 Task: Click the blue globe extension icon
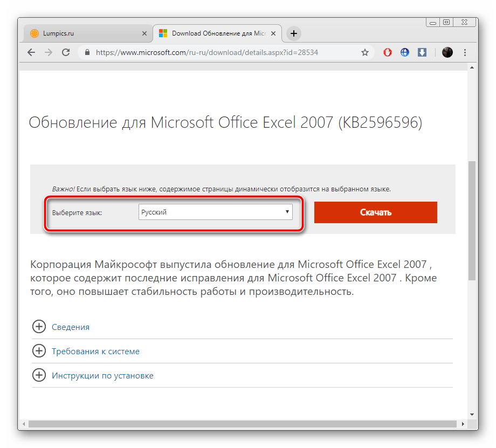coord(405,52)
